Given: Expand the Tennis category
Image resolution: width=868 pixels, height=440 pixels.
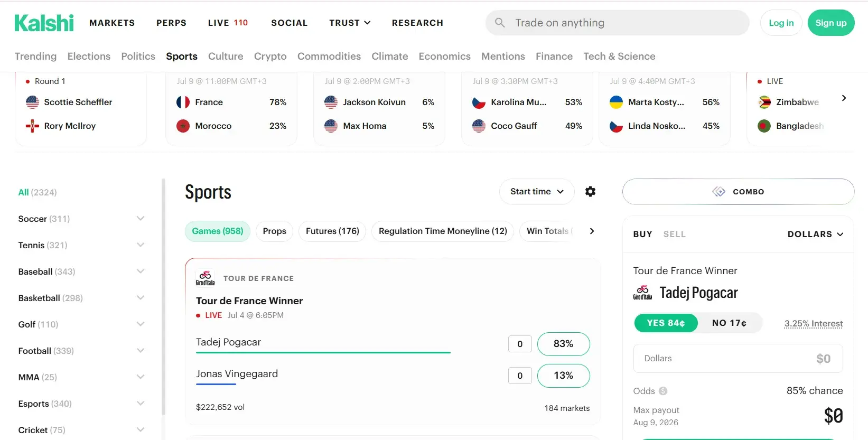Looking at the screenshot, I should pyautogui.click(x=141, y=245).
